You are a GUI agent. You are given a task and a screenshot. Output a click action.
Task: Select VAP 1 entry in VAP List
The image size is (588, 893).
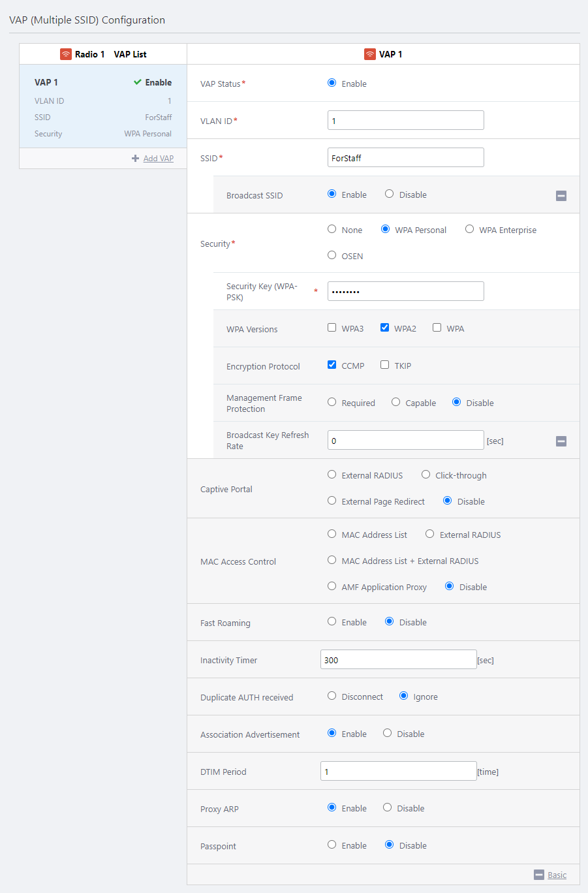tap(103, 106)
